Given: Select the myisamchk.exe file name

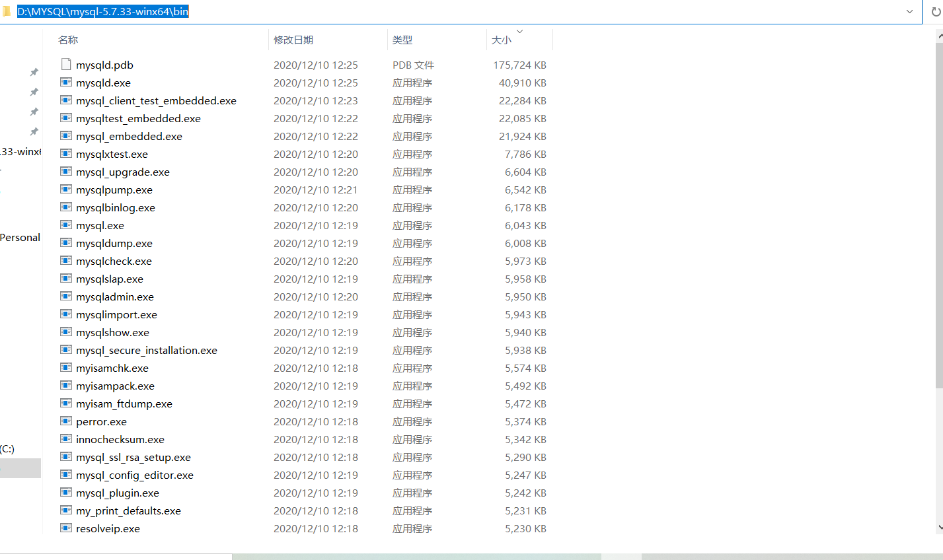Looking at the screenshot, I should 112,368.
